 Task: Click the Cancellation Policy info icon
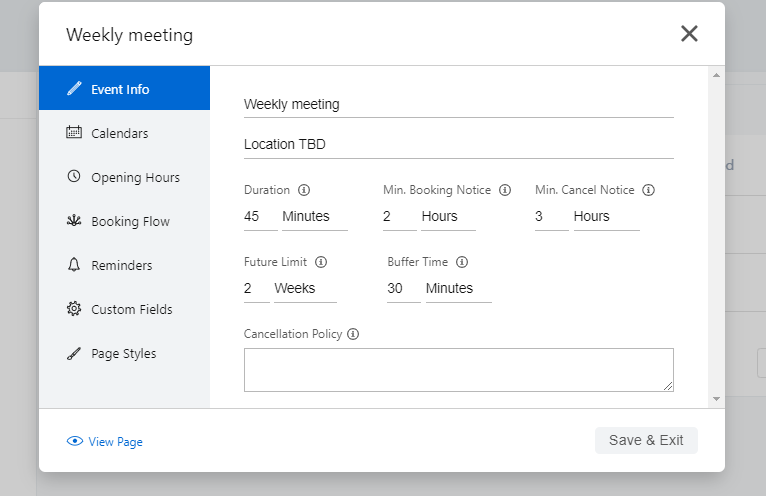pos(353,334)
